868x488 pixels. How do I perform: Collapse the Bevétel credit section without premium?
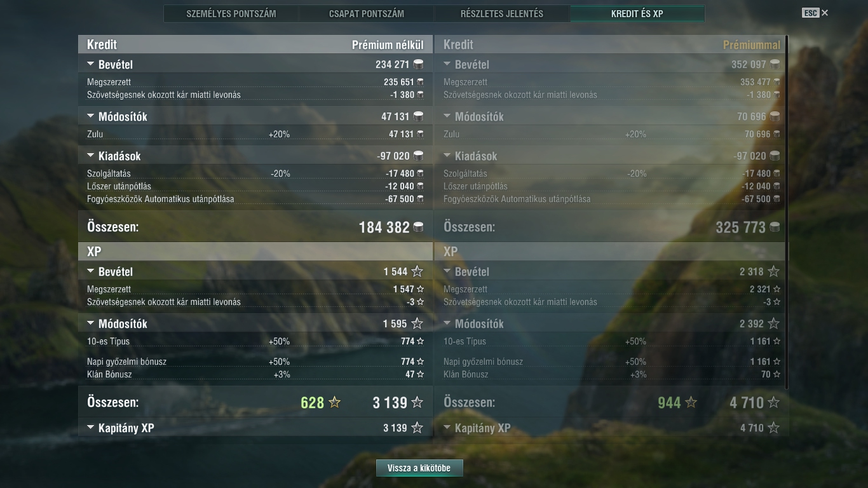pos(90,64)
